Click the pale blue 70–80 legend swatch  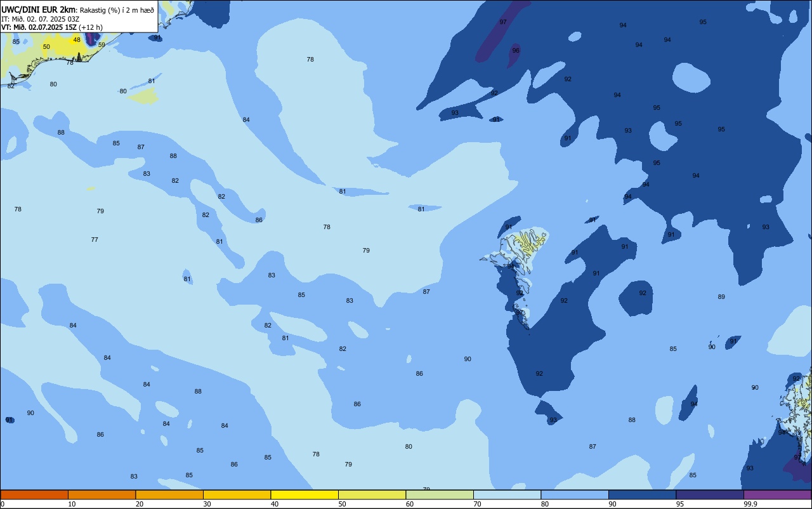[507, 494]
